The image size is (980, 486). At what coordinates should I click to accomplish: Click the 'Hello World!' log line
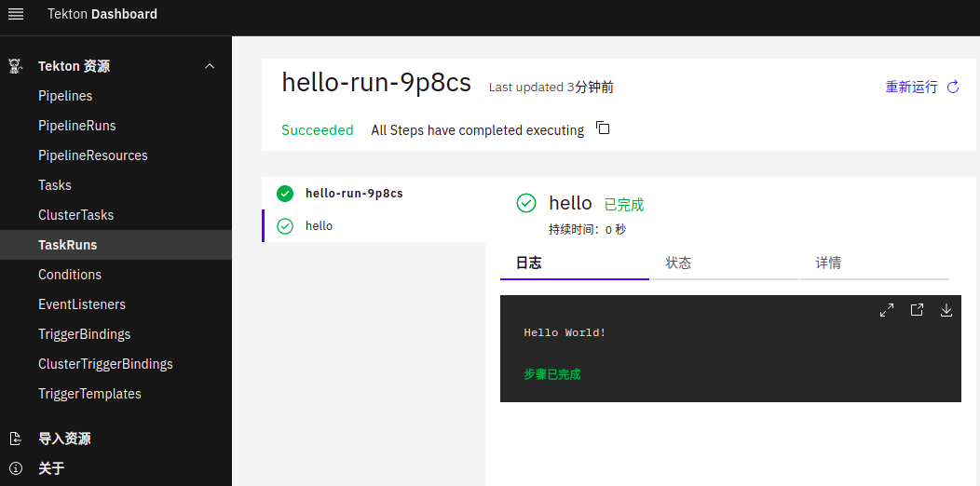565,332
